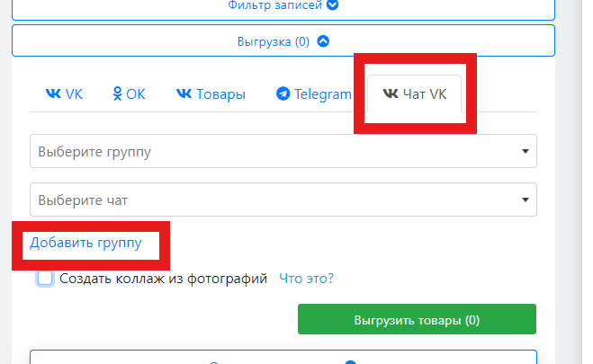Expand the Фильтр записей section
The image size is (593, 364).
pos(283,5)
